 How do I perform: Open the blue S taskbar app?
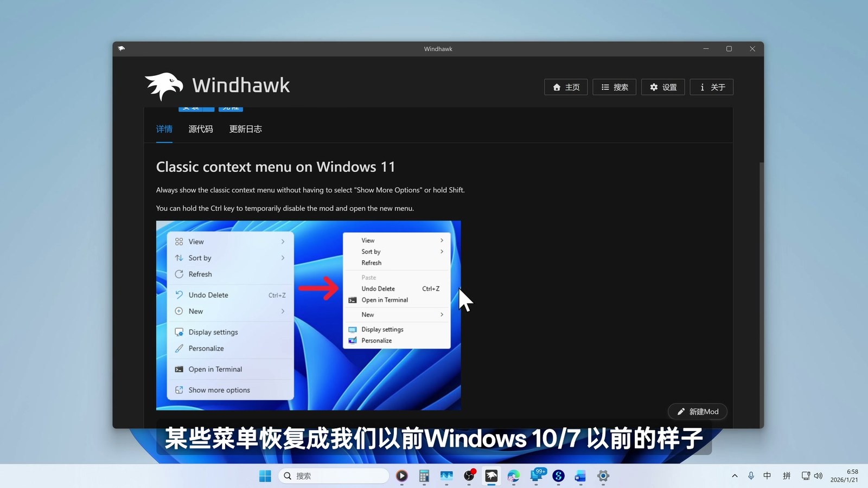[x=558, y=476]
